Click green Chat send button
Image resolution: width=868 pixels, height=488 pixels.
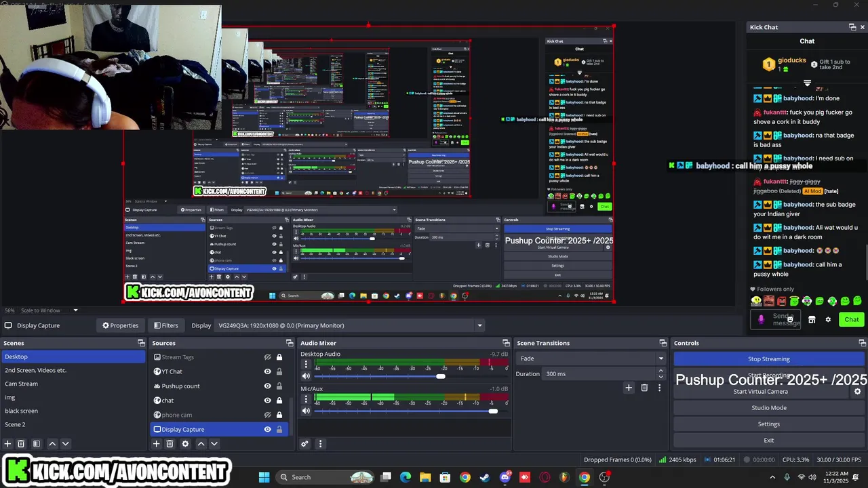pyautogui.click(x=852, y=319)
